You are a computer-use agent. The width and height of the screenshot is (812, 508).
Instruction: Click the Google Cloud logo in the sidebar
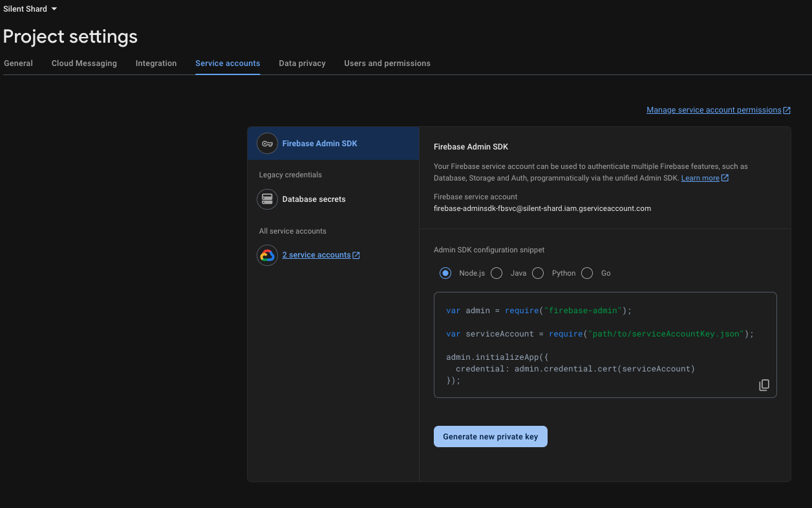267,254
